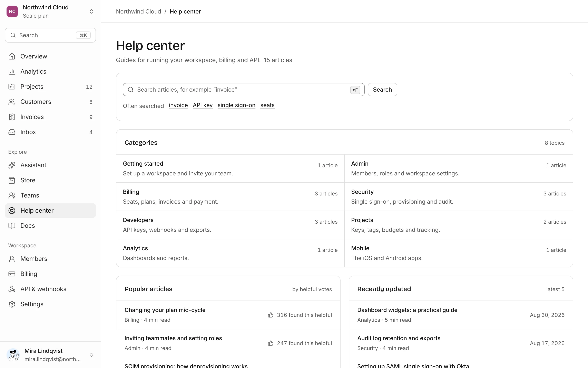Click the sidebar Search box
The height and width of the screenshot is (368, 588).
pyautogui.click(x=50, y=35)
